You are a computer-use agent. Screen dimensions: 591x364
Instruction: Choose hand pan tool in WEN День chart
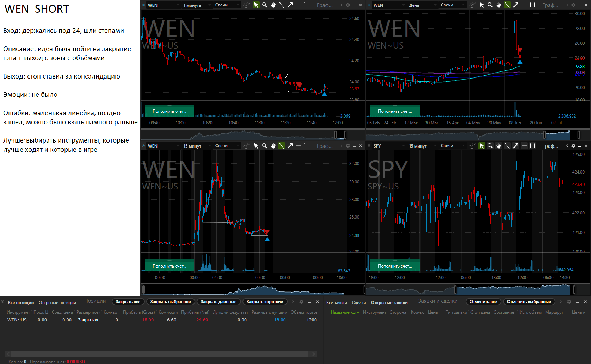point(499,5)
